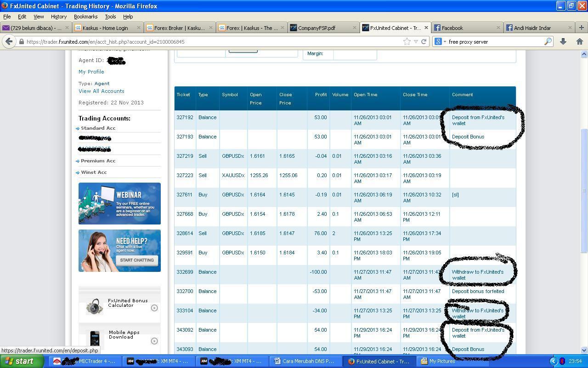Viewport: 588px width, 368px height.
Task: Switch to the Forex Kaskus - The tab
Action: click(x=251, y=28)
